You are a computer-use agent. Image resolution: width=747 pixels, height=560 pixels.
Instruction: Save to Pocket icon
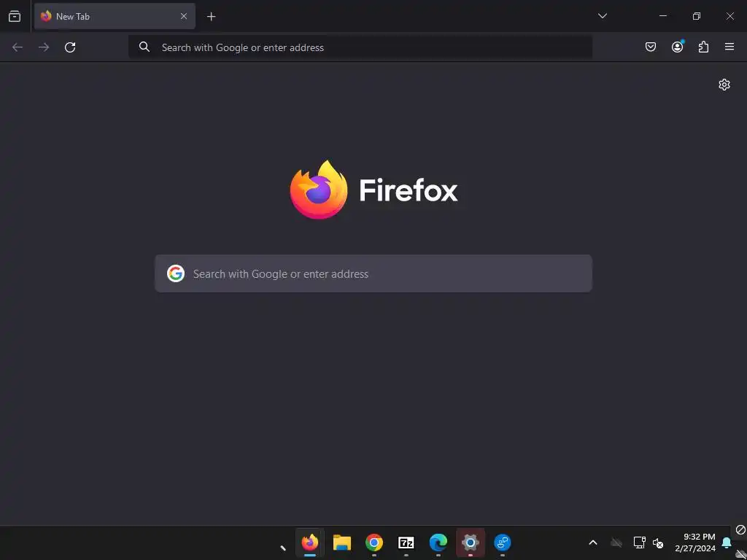click(650, 47)
